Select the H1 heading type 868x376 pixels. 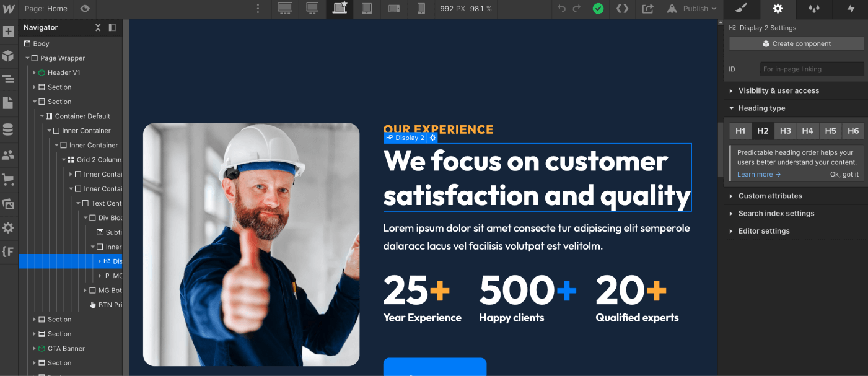point(740,131)
